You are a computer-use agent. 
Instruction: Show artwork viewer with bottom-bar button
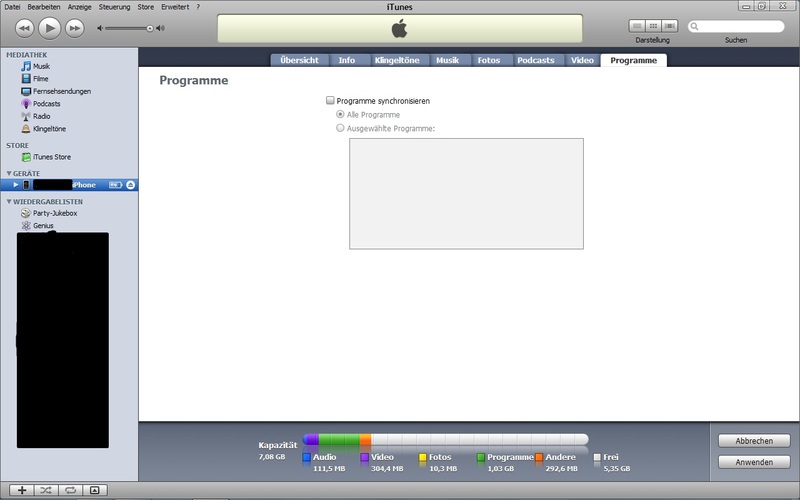[95, 490]
